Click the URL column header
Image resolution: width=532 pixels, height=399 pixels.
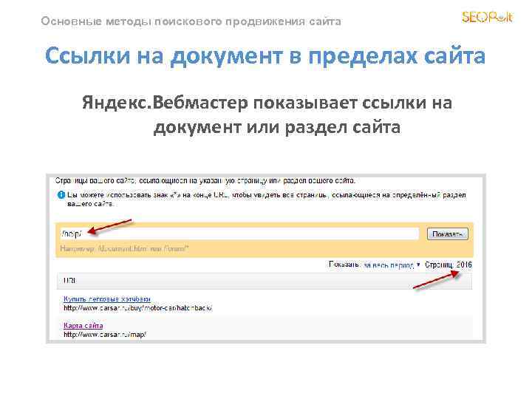[x=265, y=281]
